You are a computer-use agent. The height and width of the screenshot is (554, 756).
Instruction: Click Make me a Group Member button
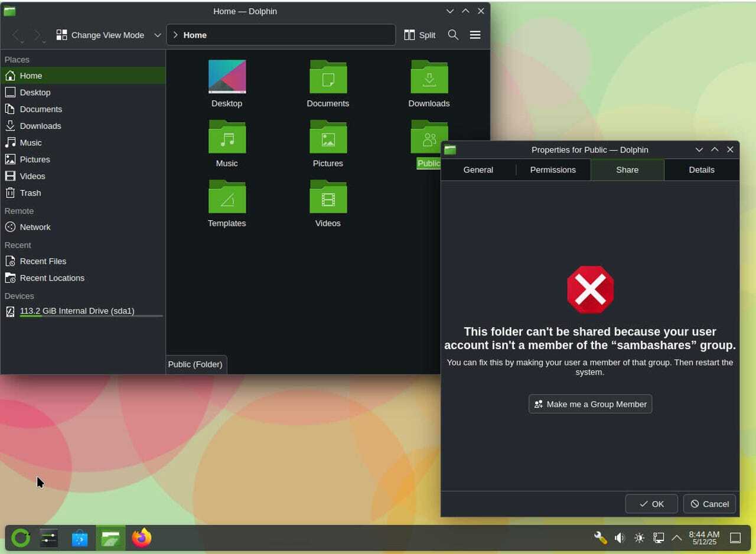point(590,404)
